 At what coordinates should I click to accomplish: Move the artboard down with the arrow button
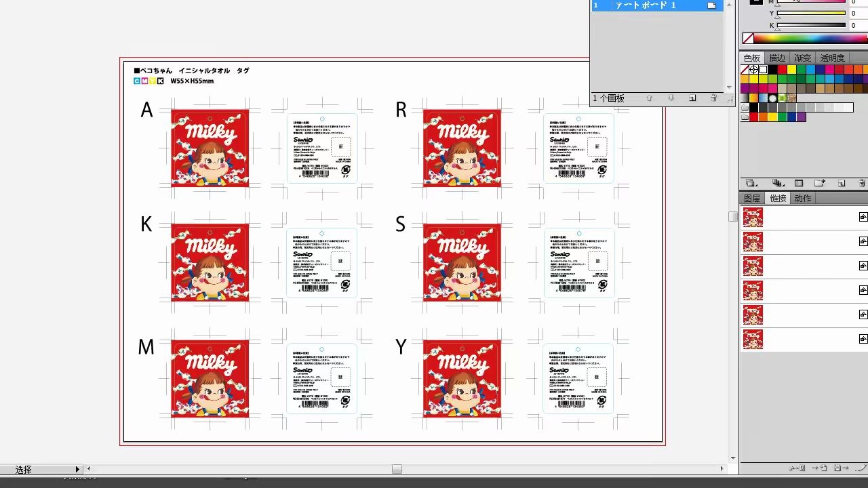669,98
